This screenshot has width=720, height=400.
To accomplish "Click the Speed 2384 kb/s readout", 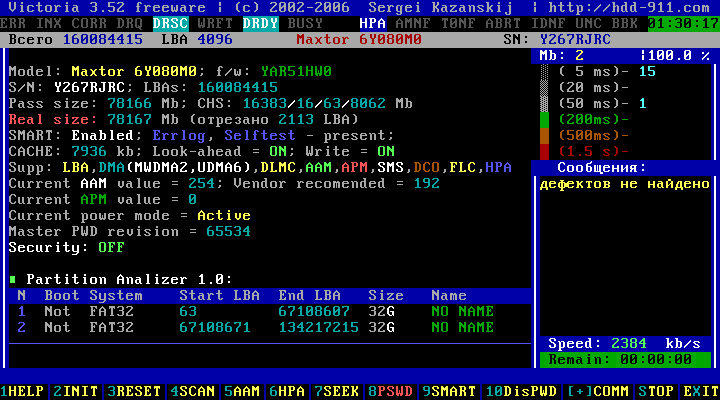I will (x=624, y=344).
